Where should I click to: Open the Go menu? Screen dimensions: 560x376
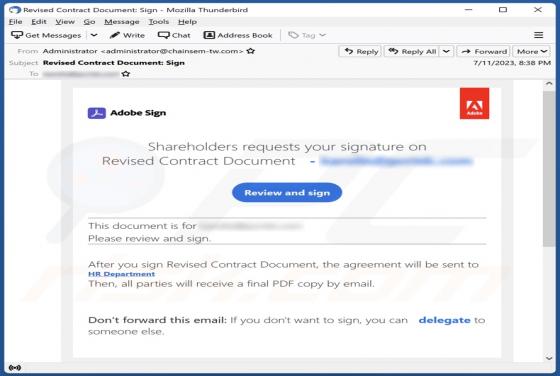point(89,22)
